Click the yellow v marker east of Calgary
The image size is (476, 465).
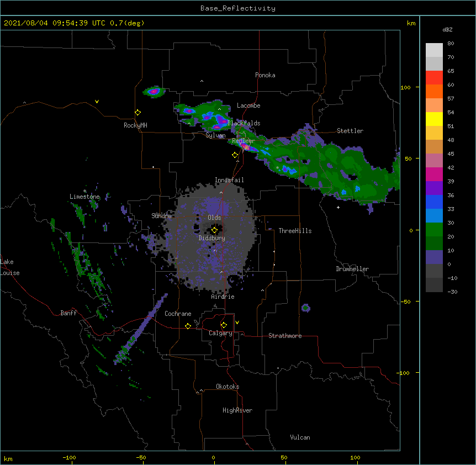pyautogui.click(x=237, y=323)
